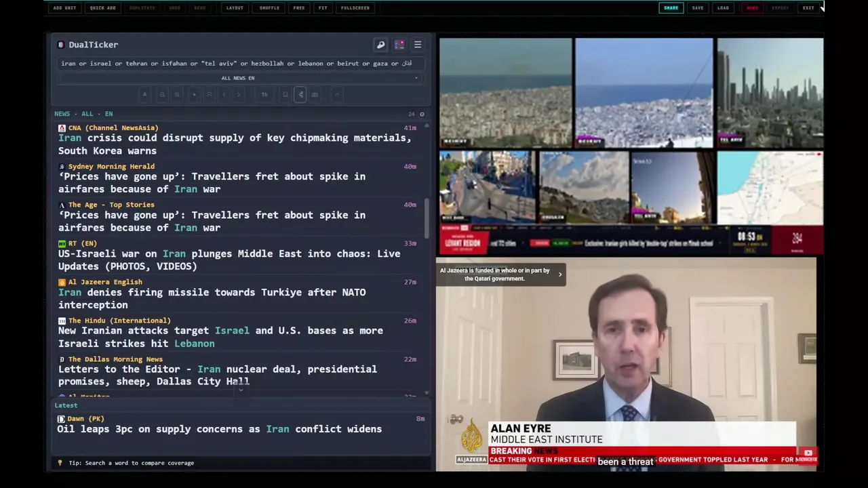Click the Al Jazeera English source favicon
Image resolution: width=868 pixels, height=488 pixels.
pyautogui.click(x=62, y=282)
